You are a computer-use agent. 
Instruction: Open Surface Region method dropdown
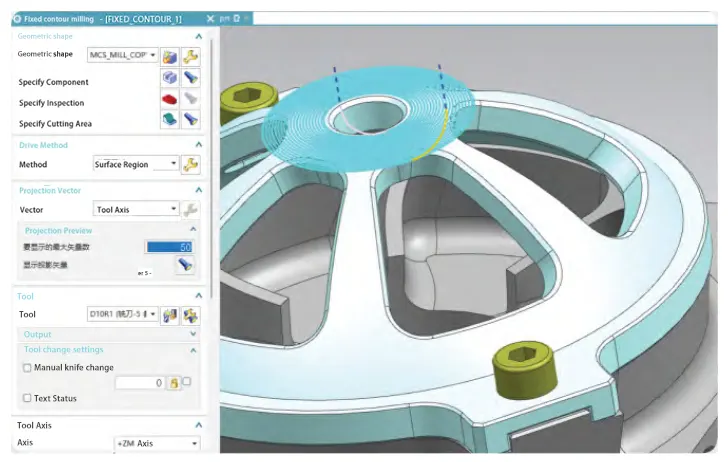[136, 164]
